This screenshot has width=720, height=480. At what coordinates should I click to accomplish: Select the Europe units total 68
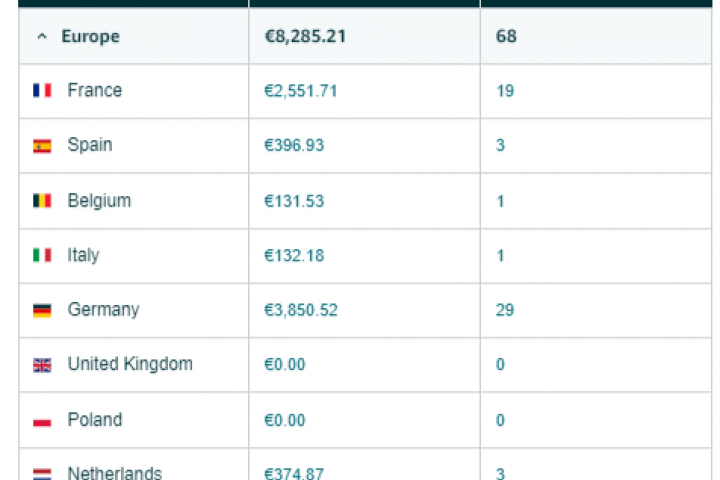506,37
